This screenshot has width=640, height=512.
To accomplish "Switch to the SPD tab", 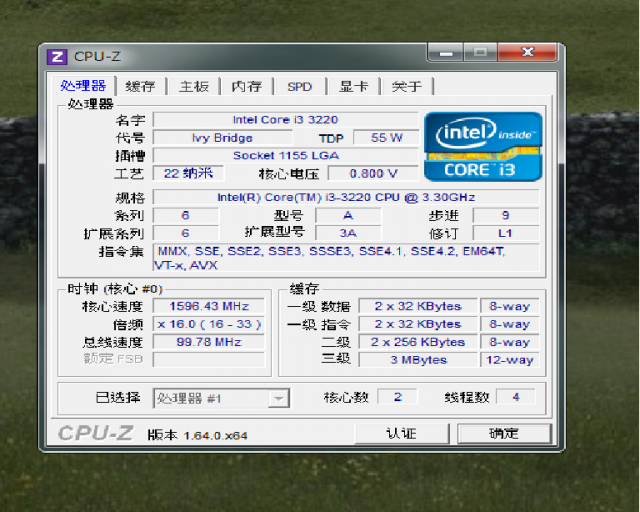I will [x=300, y=87].
